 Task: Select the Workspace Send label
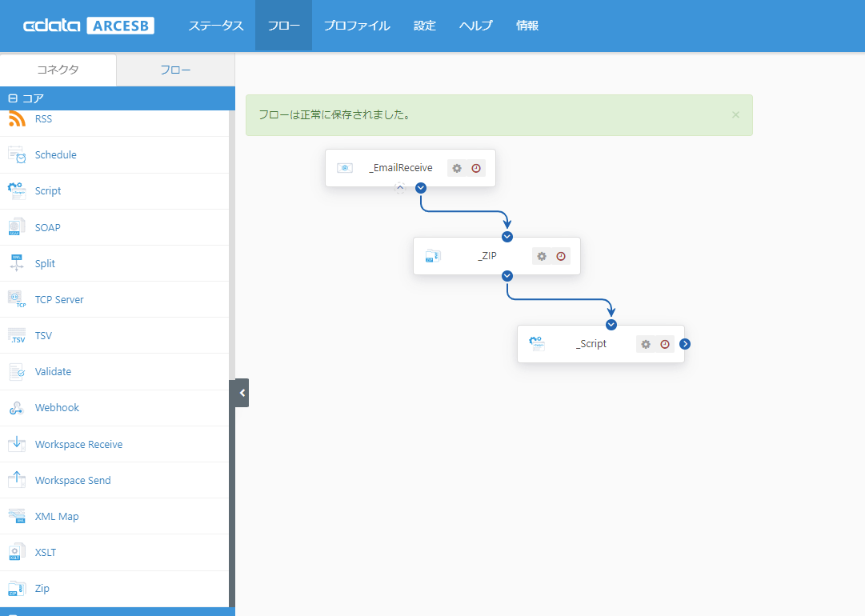[x=73, y=480]
